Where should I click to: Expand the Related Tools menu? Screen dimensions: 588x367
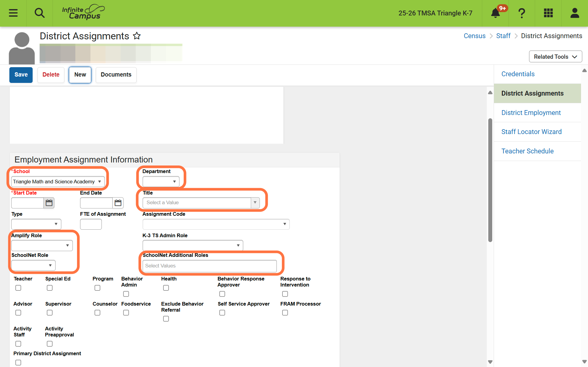tap(555, 57)
